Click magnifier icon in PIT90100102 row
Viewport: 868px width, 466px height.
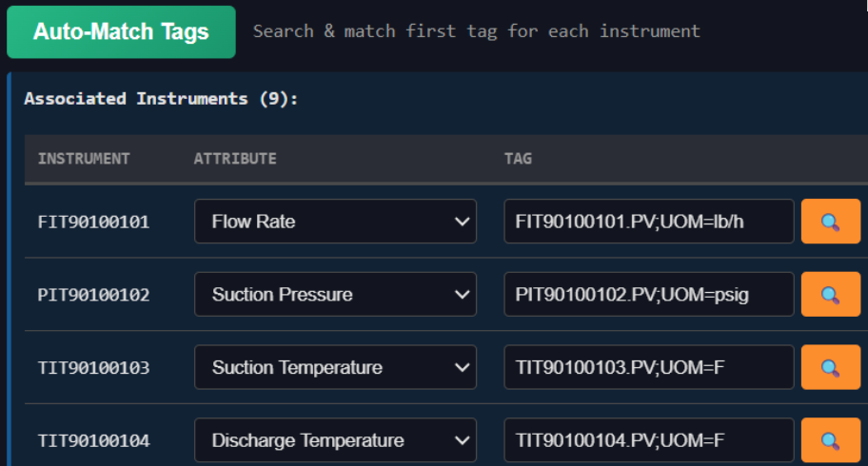point(830,295)
